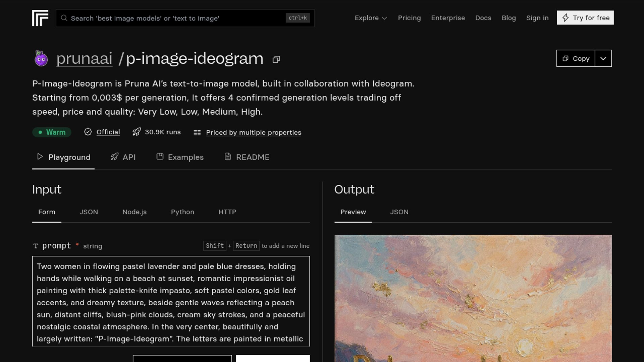Switch to the Playground tab

click(x=63, y=157)
